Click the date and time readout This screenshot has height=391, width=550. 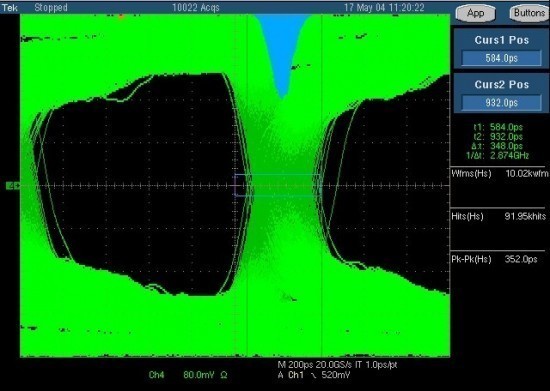click(x=384, y=7)
